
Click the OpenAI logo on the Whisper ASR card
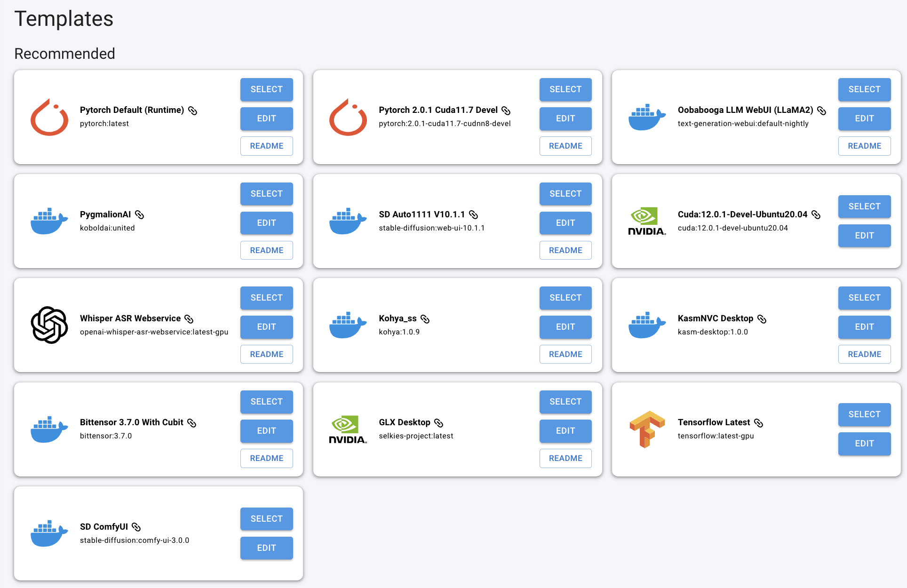click(49, 325)
